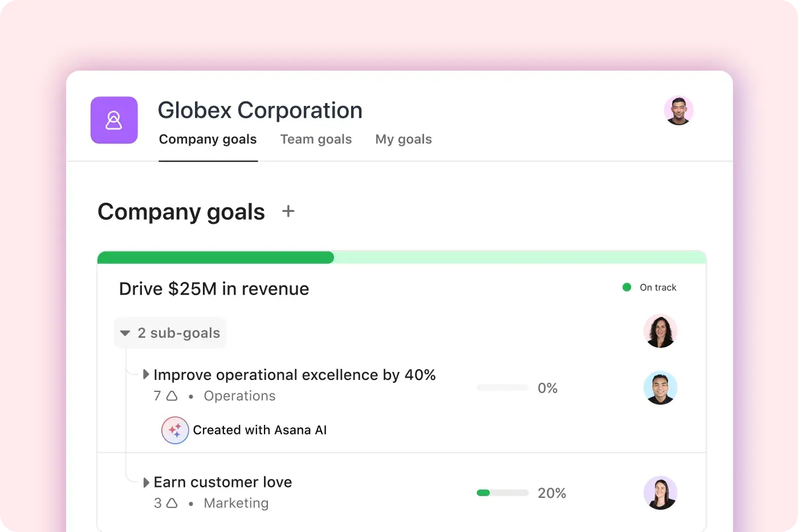This screenshot has width=798, height=532.
Task: Click the triangle icon beside 7 on Operations row
Action: [172, 395]
